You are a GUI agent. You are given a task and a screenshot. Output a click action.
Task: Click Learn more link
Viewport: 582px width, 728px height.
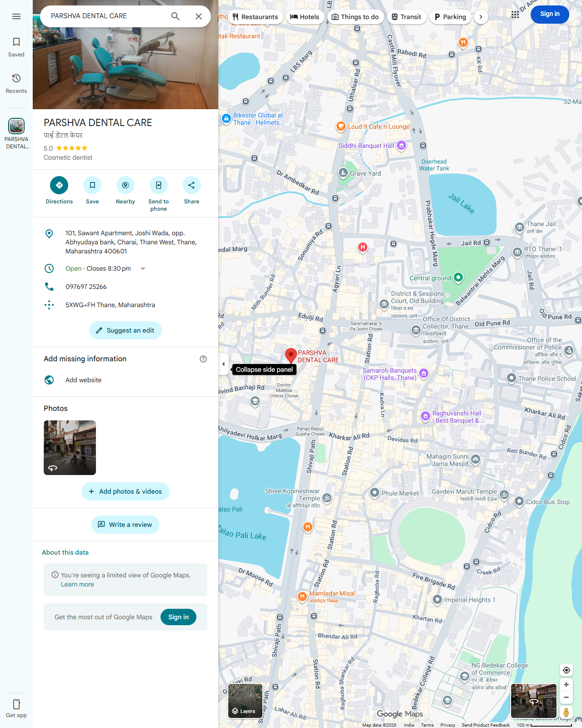(x=77, y=584)
